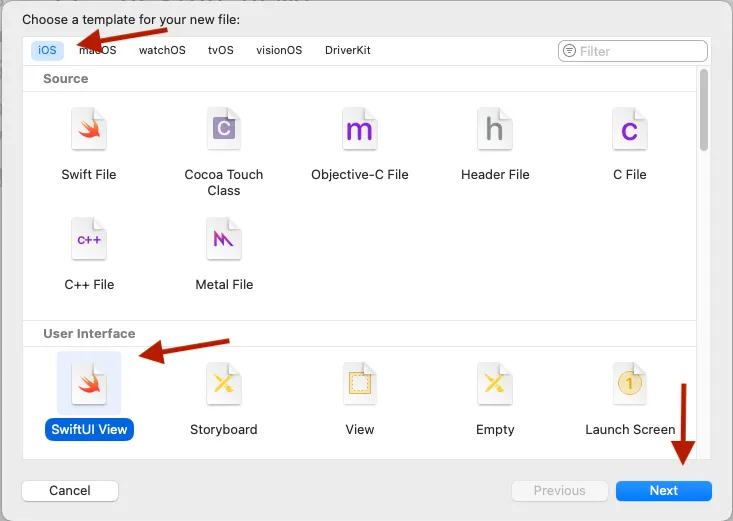Switch to the macOS platform tab

[98, 50]
